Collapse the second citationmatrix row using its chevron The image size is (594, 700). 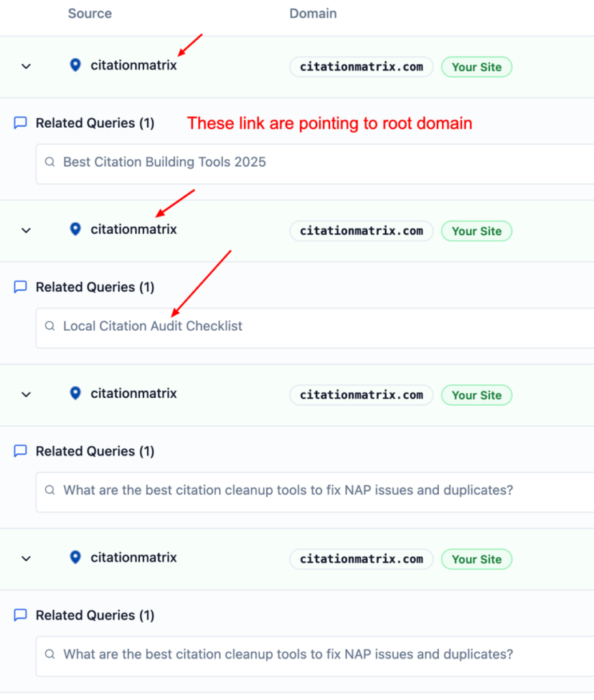pos(26,230)
